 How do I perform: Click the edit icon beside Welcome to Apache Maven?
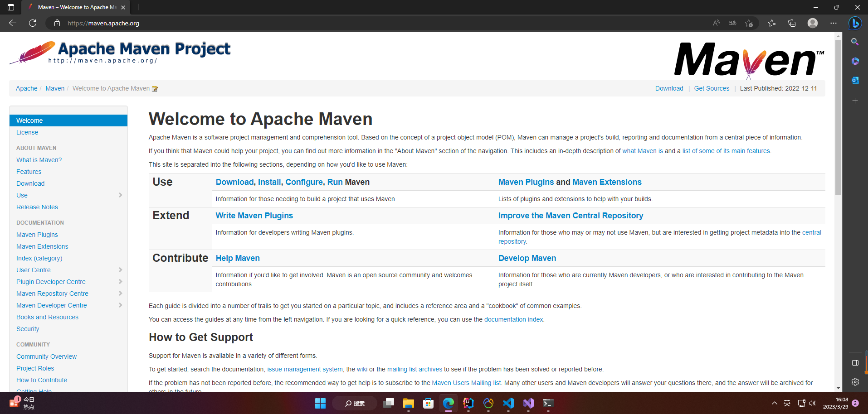pyautogui.click(x=155, y=89)
